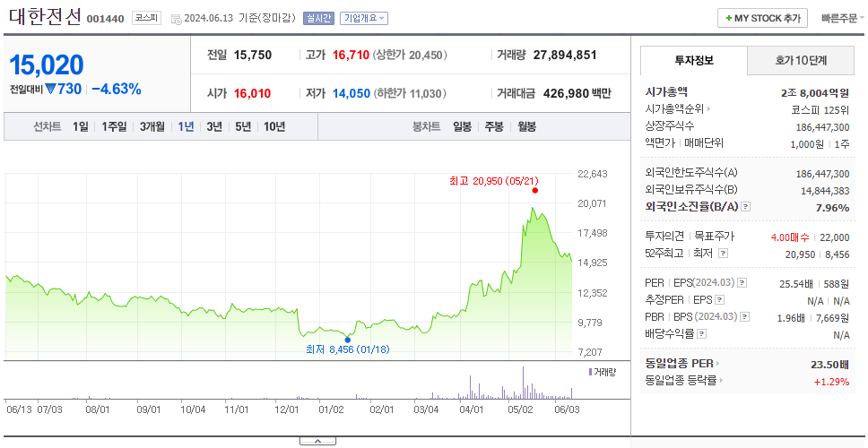Switch to the 주봉 candle chart
Viewport: 868px width, 448px height.
pyautogui.click(x=494, y=126)
